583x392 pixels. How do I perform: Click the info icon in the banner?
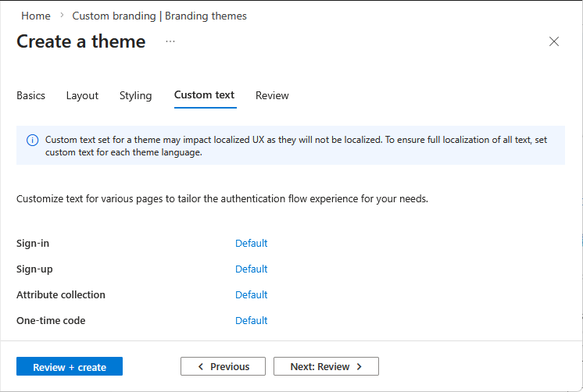pyautogui.click(x=32, y=141)
